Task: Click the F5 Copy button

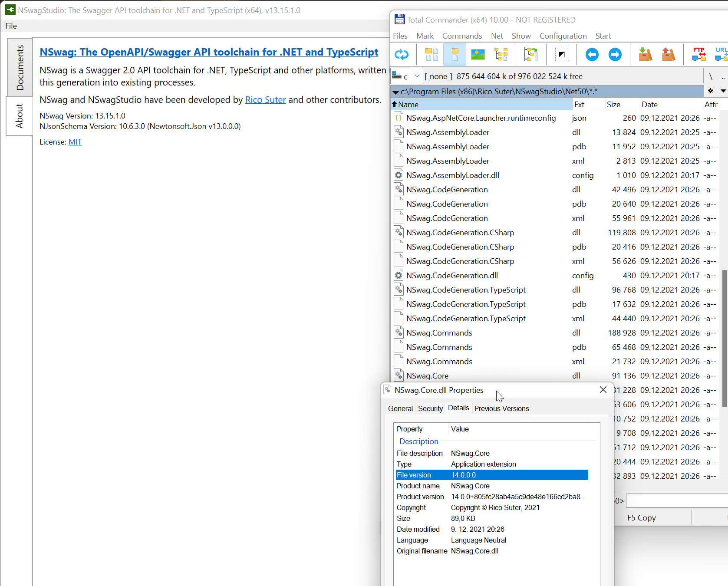Action: [641, 517]
